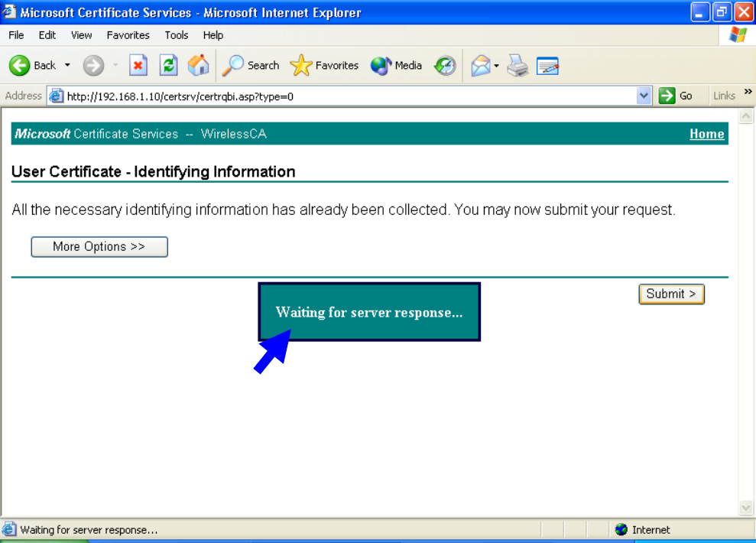Viewport: 756px width, 543px height.
Task: Refresh the page with the green arrows icon
Action: click(x=168, y=66)
